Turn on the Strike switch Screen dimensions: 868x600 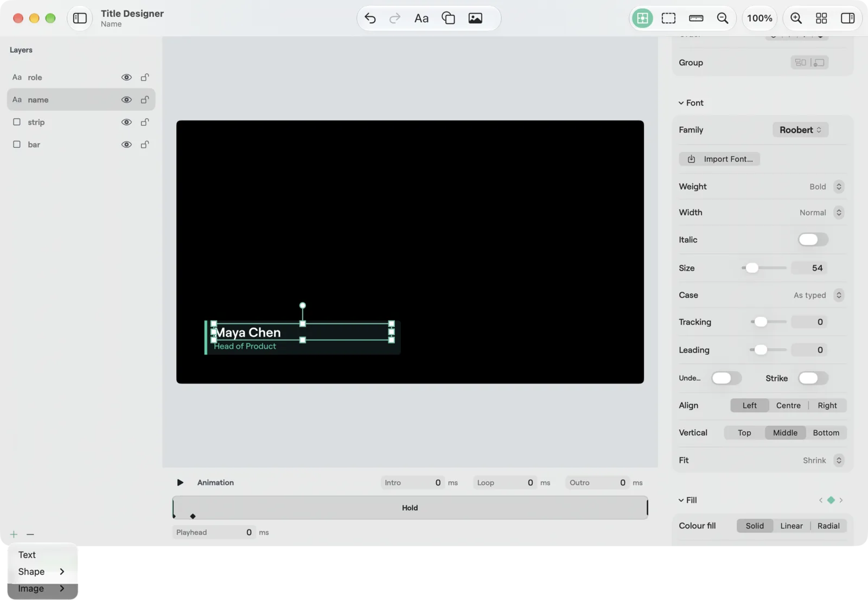tap(813, 378)
